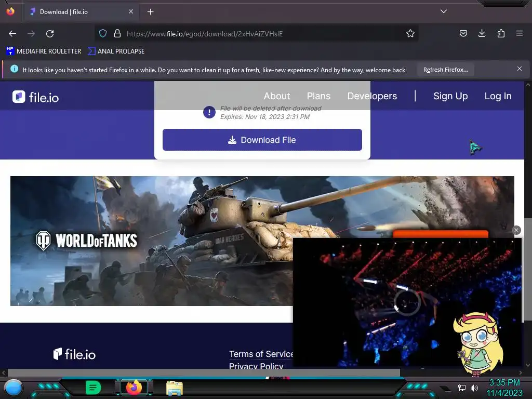Click Firefox icon in taskbar
This screenshot has height=399, width=532.
tap(134, 388)
